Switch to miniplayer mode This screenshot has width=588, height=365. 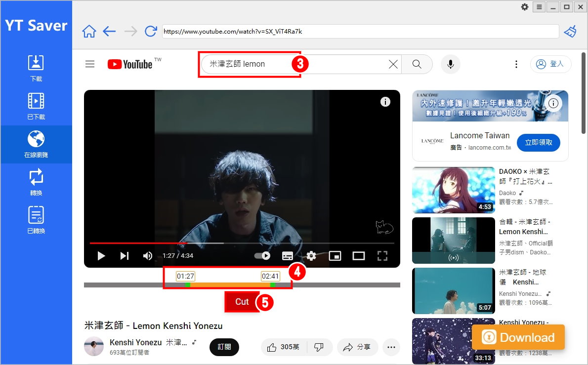click(335, 255)
